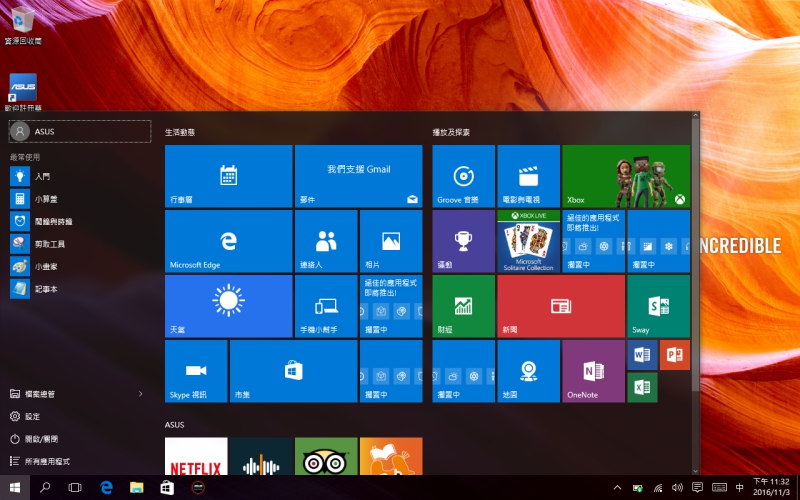
Task: Show hidden system tray icons
Action: click(616, 487)
